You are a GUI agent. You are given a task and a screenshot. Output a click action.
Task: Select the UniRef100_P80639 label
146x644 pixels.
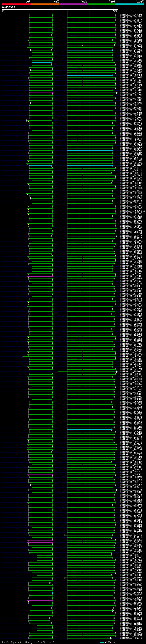[131, 585]
